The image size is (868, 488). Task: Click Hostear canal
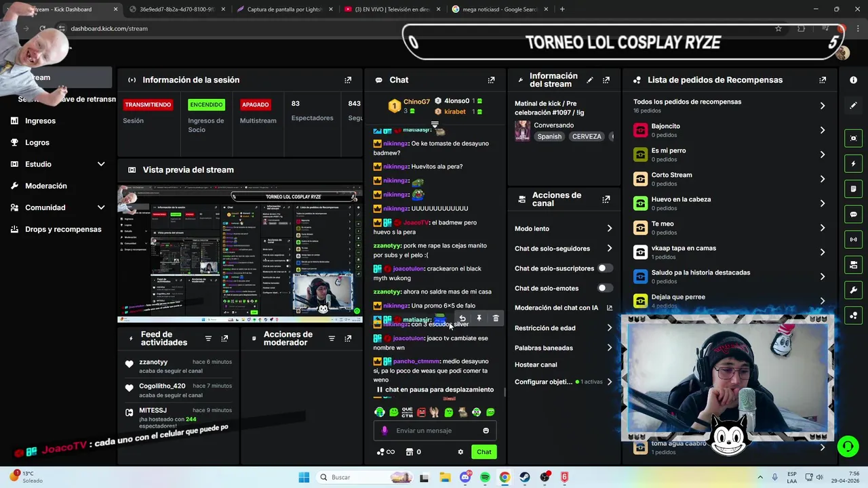pos(536,365)
